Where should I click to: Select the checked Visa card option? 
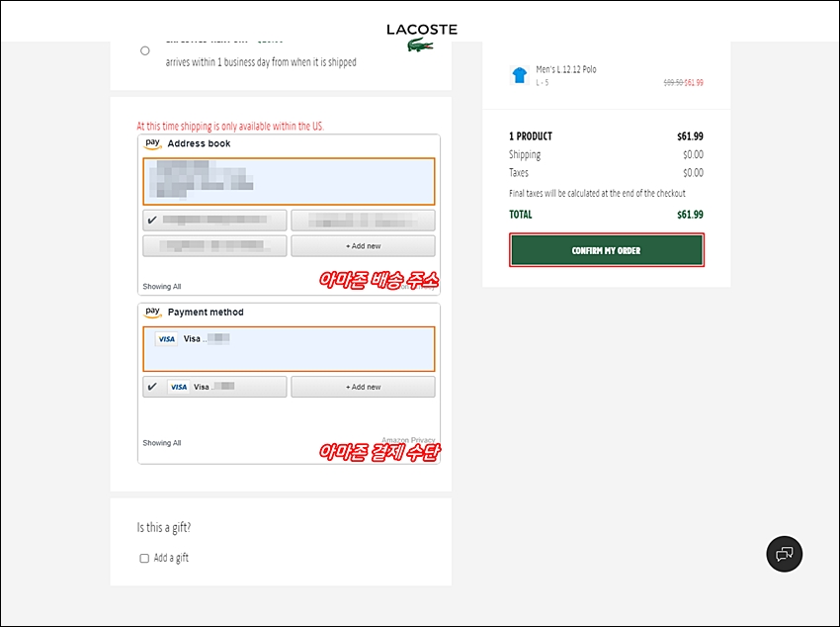(214, 387)
